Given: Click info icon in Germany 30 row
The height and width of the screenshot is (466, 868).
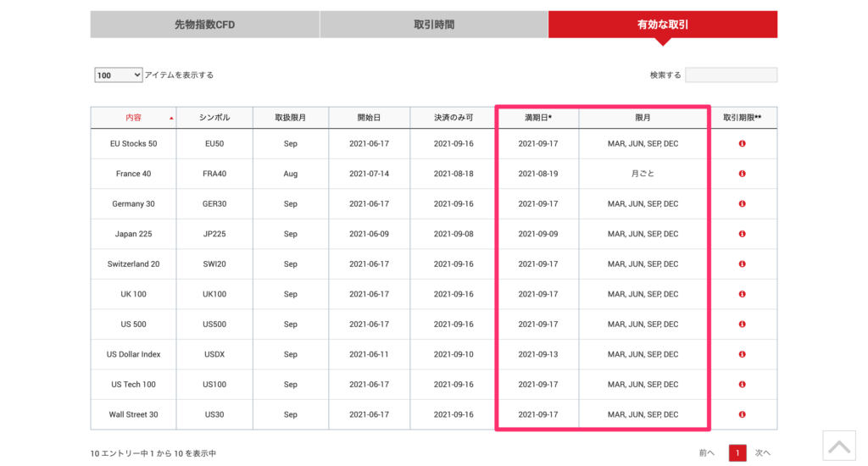Looking at the screenshot, I should click(x=742, y=203).
